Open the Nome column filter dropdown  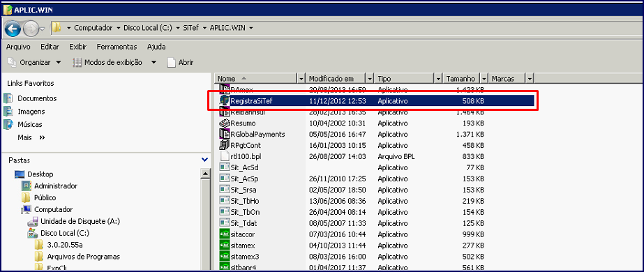[x=302, y=78]
